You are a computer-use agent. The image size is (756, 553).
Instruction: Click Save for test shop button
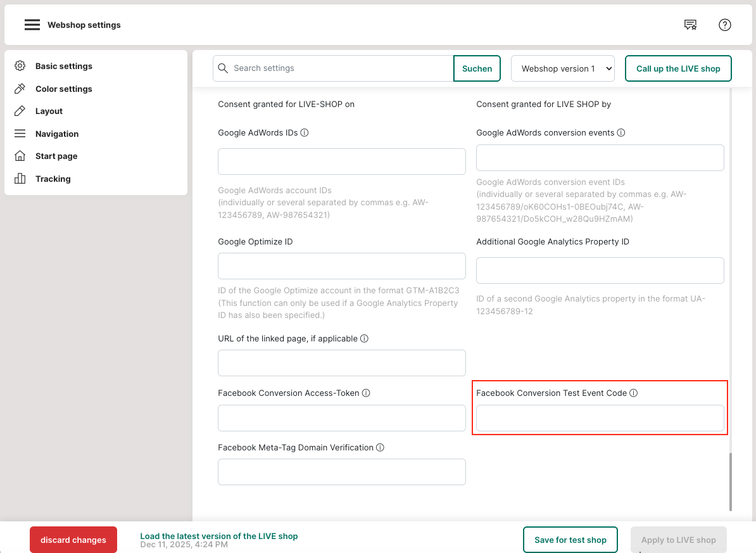[570, 540]
